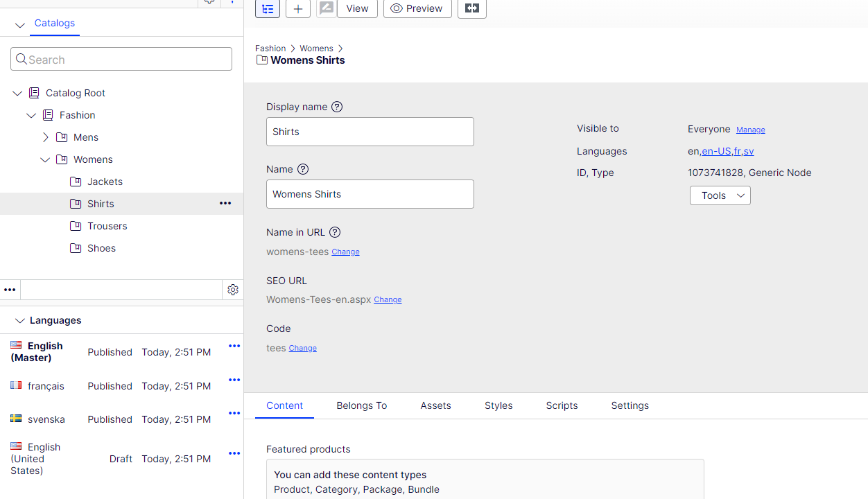Click Manage link next to Everyone
The width and height of the screenshot is (868, 499).
coord(750,130)
